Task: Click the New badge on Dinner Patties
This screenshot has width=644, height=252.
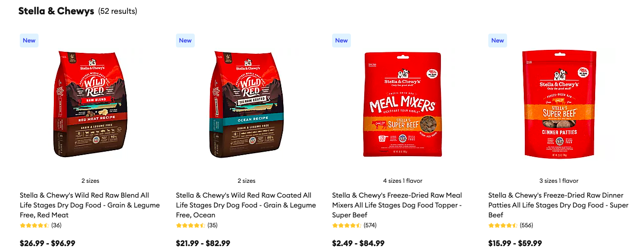Action: (x=498, y=41)
